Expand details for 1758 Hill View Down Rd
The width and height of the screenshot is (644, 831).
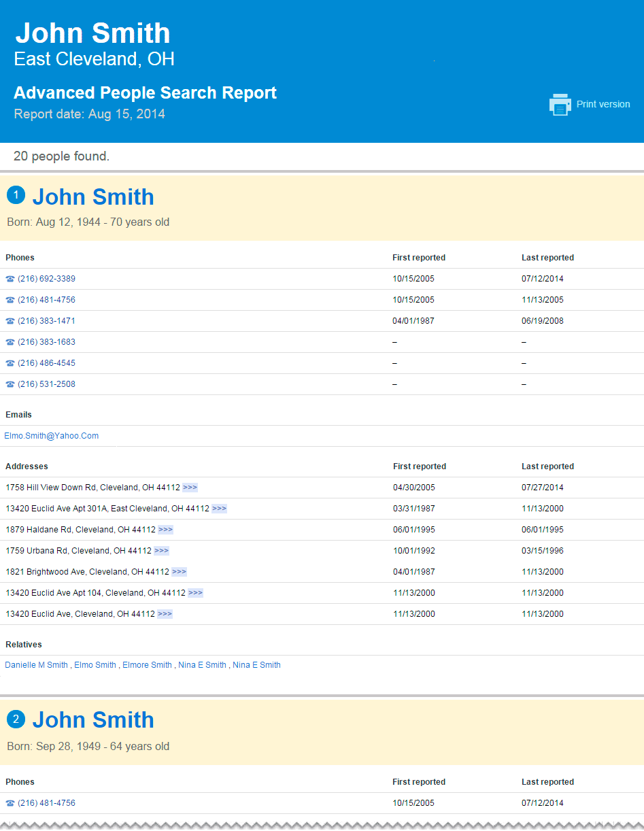pos(190,488)
